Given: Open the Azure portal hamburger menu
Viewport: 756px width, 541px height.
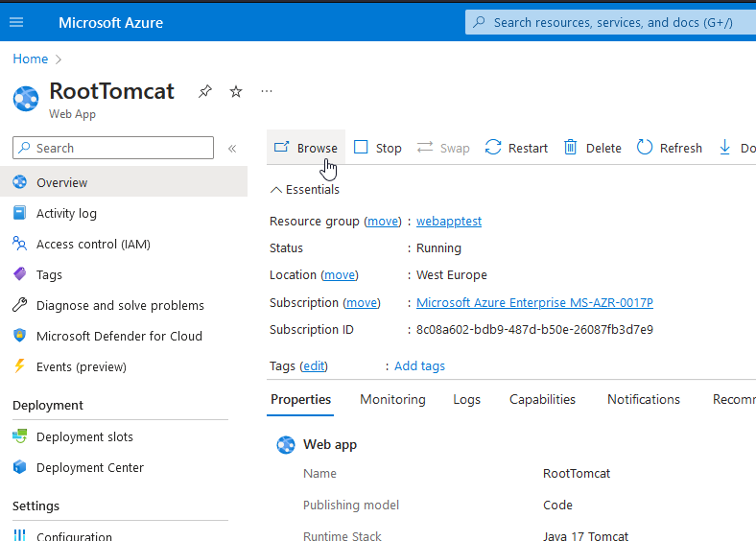Looking at the screenshot, I should pyautogui.click(x=16, y=22).
